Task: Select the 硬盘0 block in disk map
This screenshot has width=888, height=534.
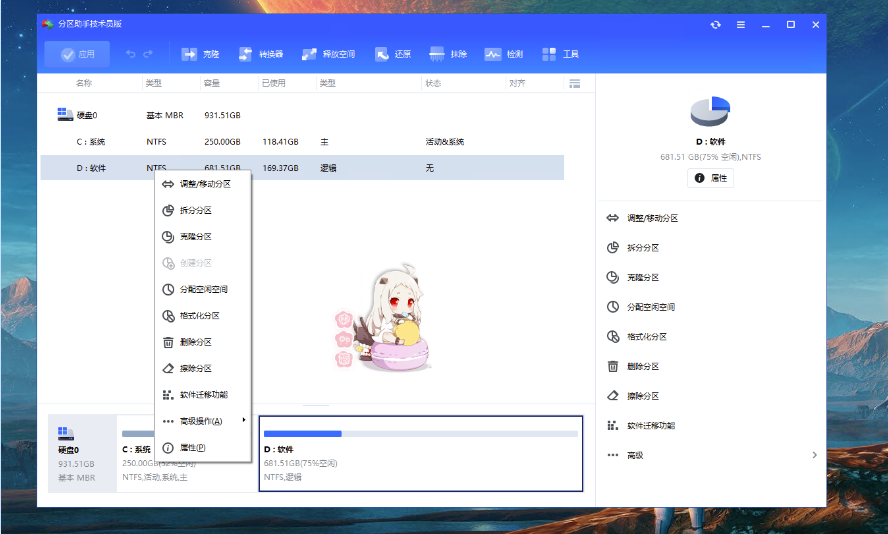Action: [82, 454]
